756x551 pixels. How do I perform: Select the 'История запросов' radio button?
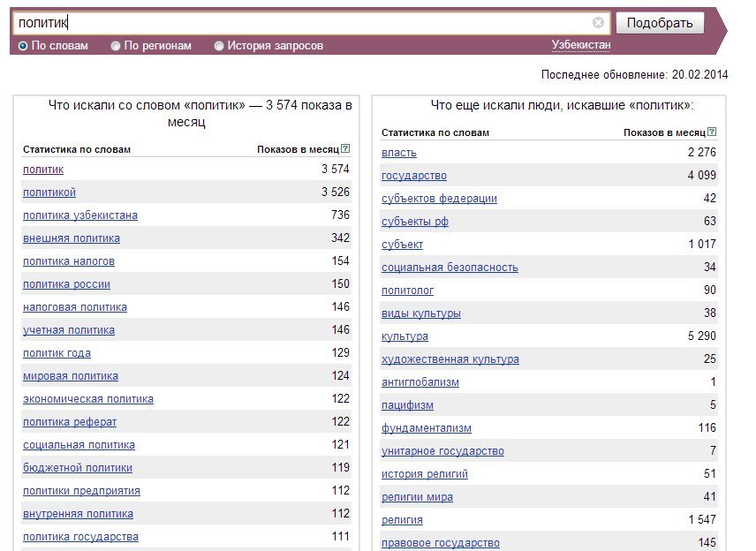click(219, 46)
